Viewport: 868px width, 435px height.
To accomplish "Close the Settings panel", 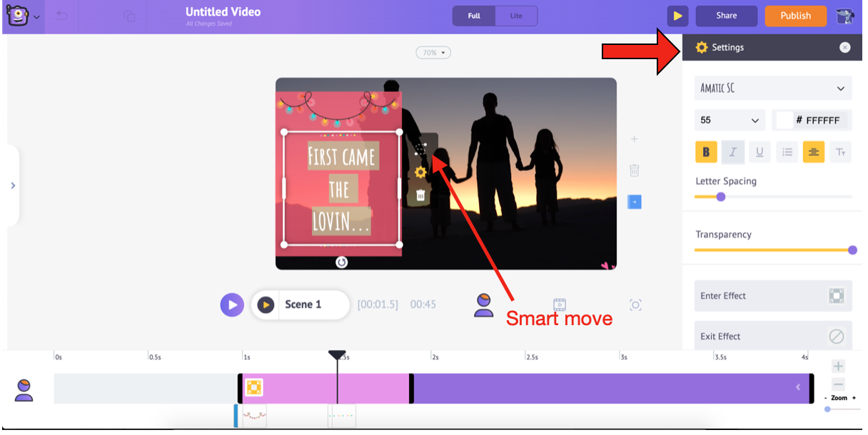I will pyautogui.click(x=844, y=48).
